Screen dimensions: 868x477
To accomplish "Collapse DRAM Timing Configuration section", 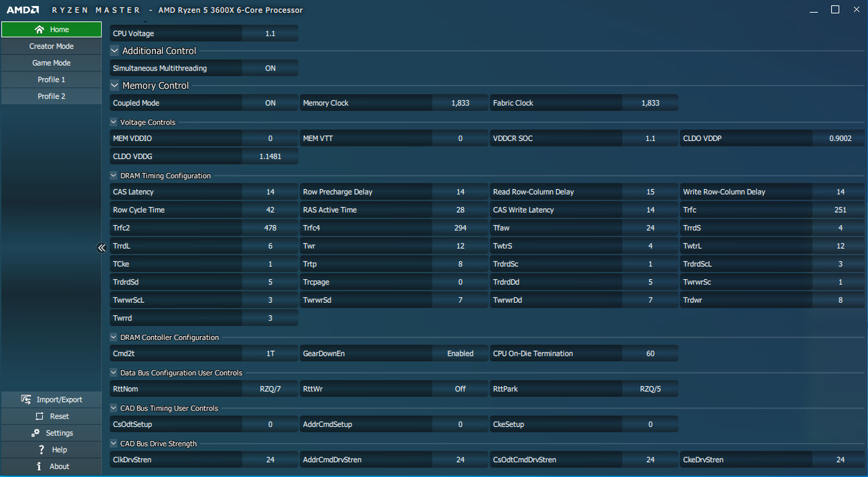I will point(113,175).
